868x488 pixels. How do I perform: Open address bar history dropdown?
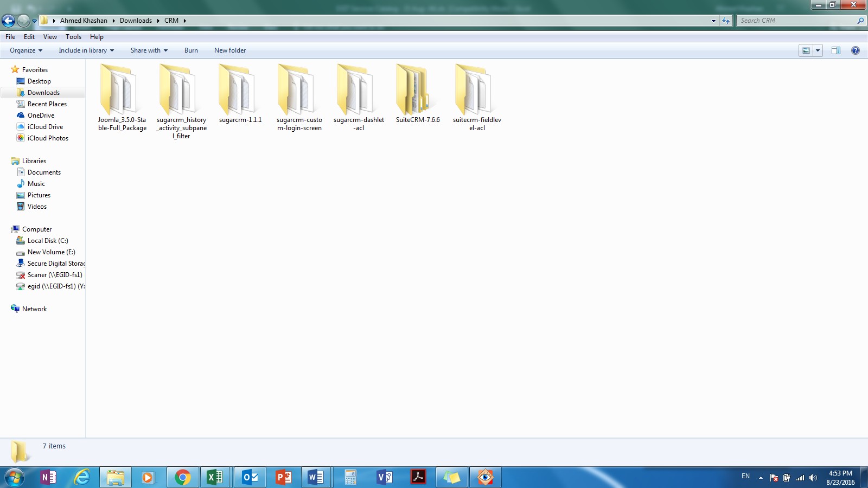coord(713,21)
